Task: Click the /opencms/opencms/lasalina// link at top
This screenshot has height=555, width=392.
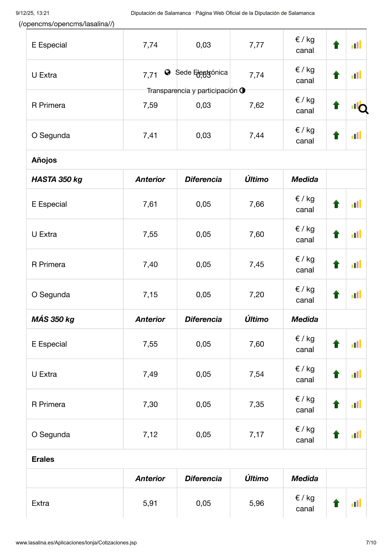Action: coord(66,24)
